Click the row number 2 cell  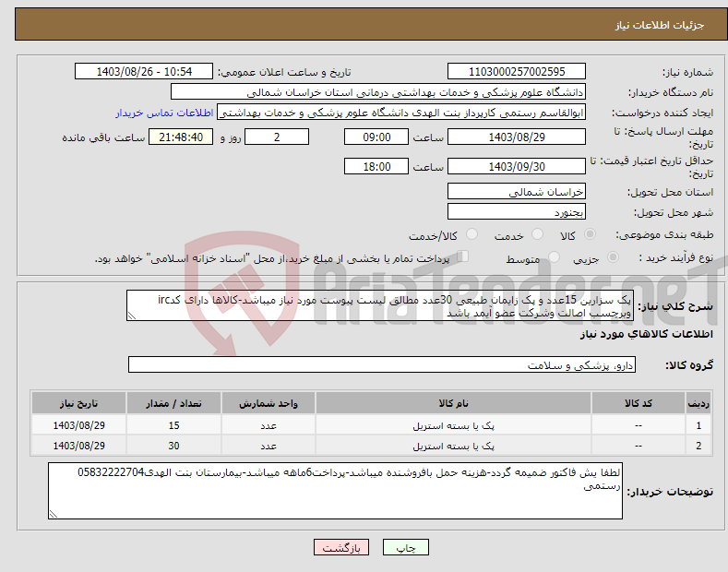pos(698,446)
